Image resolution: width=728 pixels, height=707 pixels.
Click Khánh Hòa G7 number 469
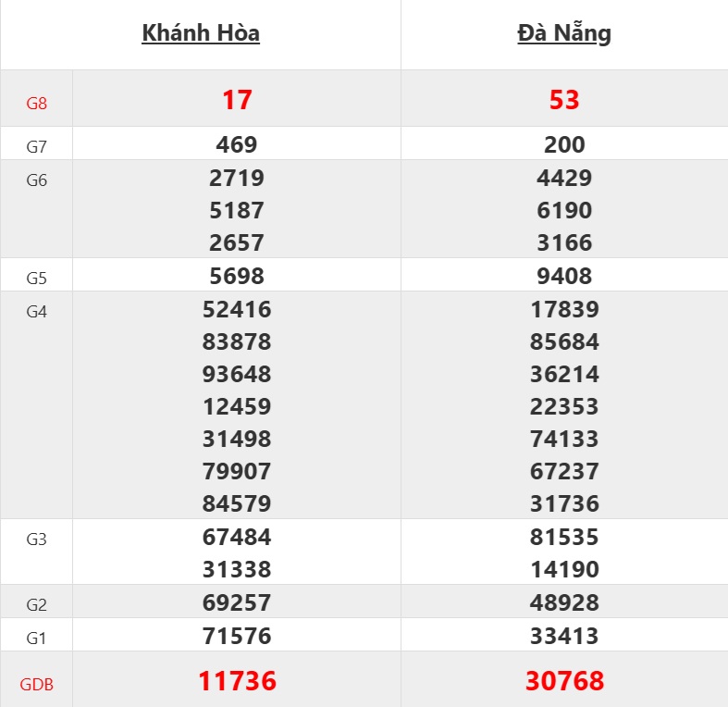237,144
